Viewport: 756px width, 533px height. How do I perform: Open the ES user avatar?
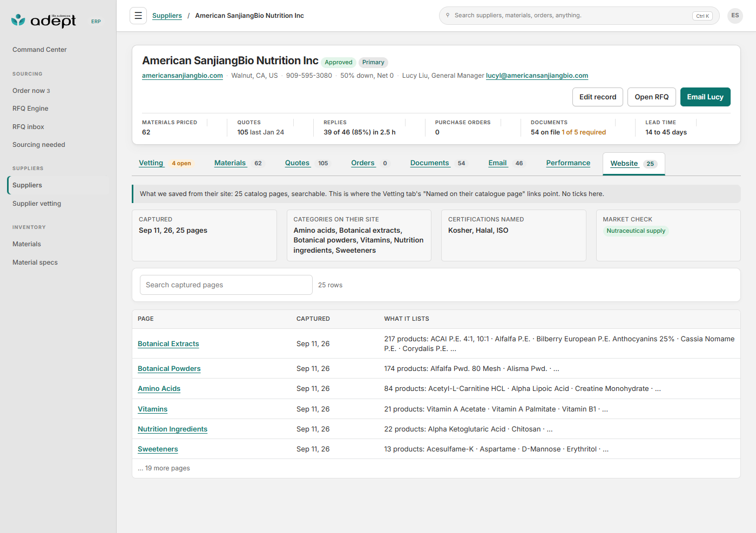pyautogui.click(x=735, y=16)
